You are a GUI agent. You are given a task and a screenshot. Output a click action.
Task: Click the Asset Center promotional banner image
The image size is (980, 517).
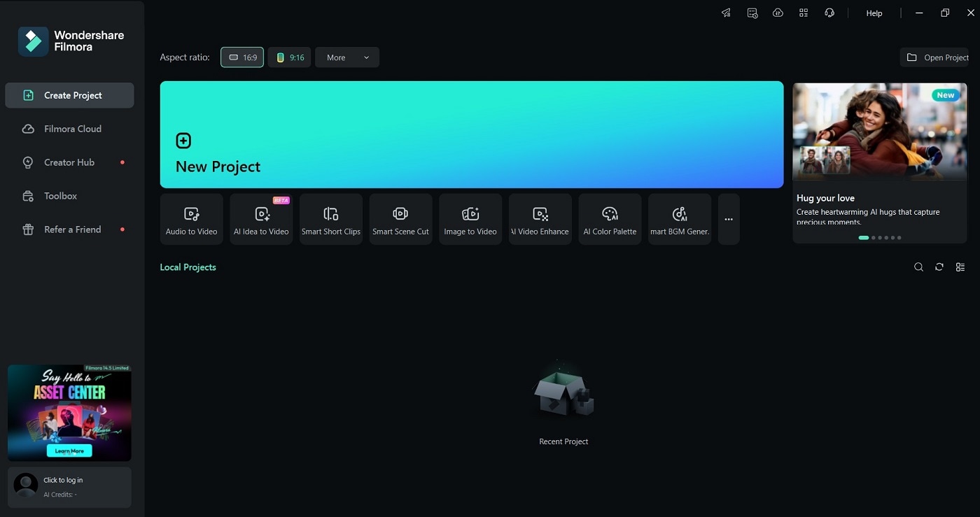69,413
